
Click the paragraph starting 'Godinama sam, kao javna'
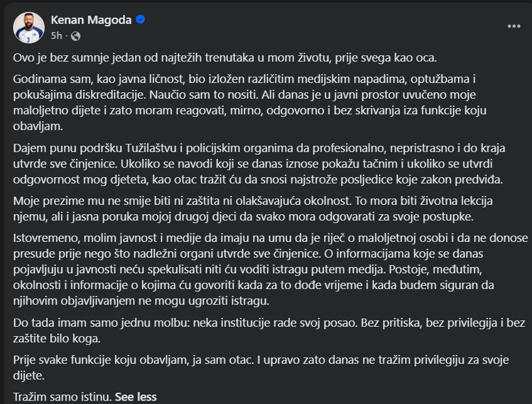pyautogui.click(x=250, y=102)
